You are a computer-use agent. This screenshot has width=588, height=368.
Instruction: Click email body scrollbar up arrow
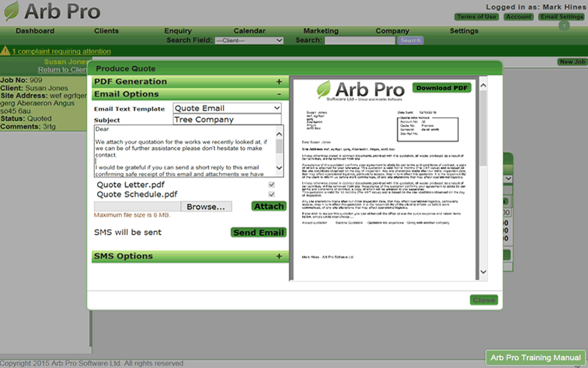[x=279, y=134]
